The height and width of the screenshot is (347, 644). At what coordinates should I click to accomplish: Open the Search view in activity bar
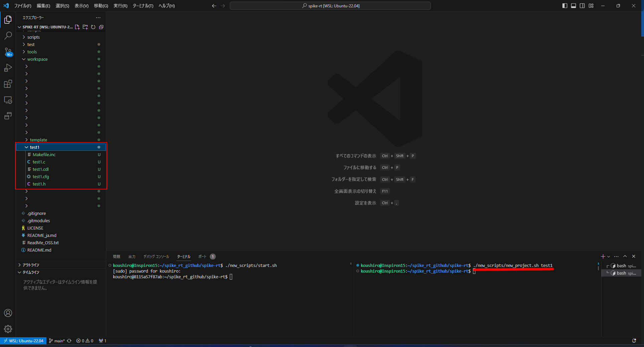(8, 35)
